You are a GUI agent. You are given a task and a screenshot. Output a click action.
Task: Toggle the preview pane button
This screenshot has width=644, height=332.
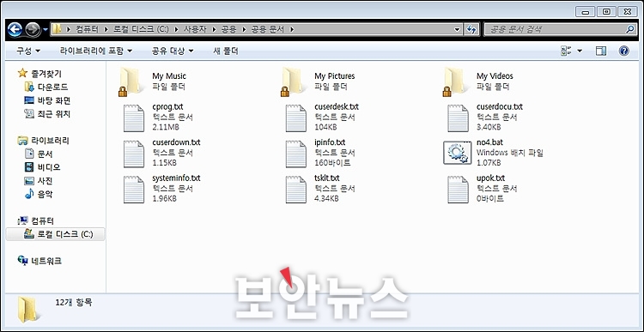(601, 51)
